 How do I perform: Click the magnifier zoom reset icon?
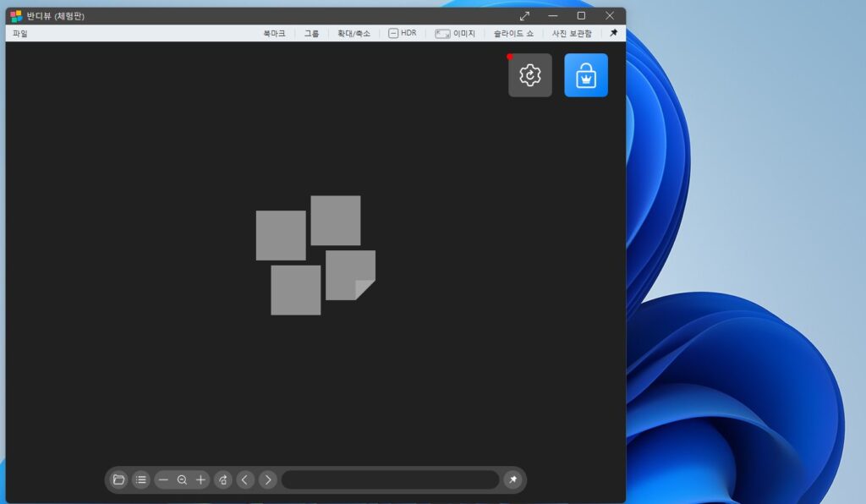[x=182, y=479]
